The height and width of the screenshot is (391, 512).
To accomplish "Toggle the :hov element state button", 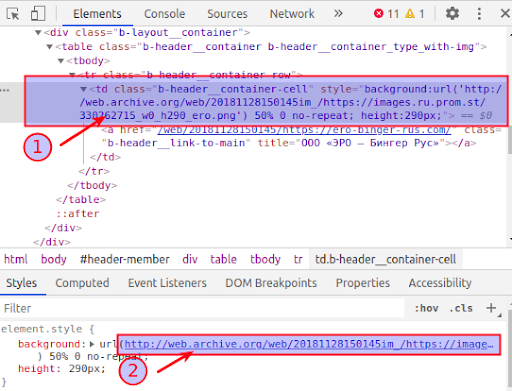I will coord(426,308).
